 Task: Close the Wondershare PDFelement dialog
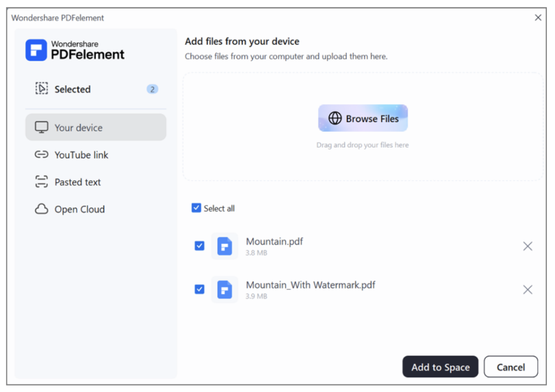pos(538,17)
